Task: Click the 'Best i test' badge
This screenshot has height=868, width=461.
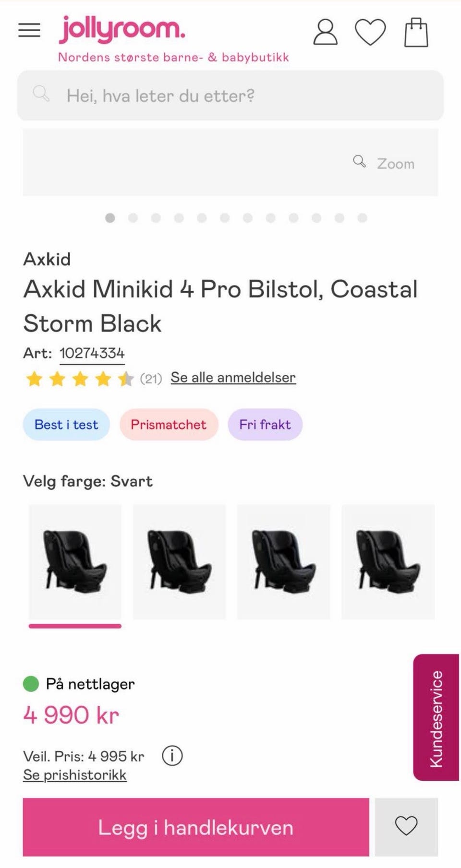Action: click(x=66, y=425)
